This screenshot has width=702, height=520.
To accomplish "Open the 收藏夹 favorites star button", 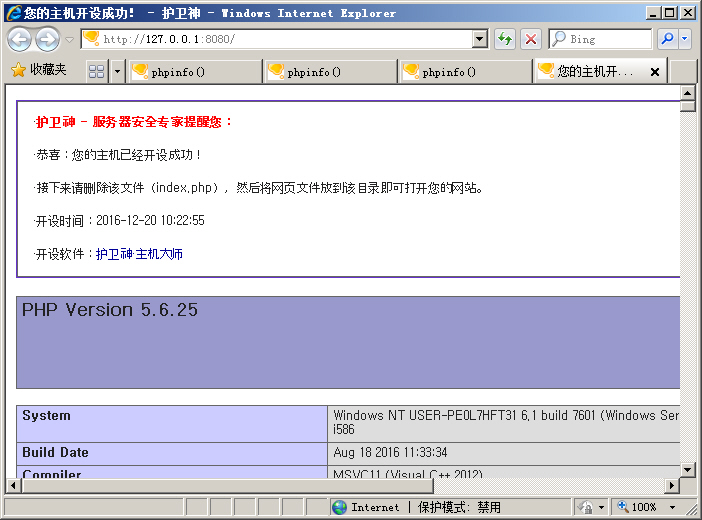I will click(x=39, y=70).
